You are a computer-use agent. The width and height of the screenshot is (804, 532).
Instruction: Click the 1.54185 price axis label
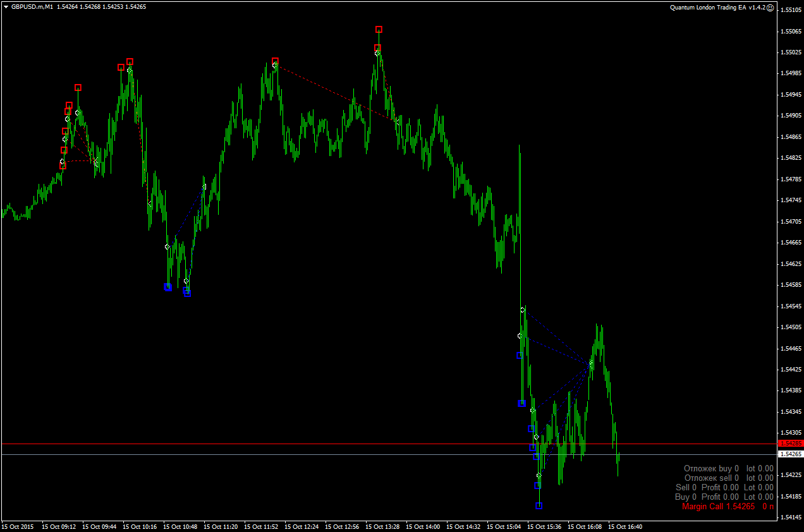pyautogui.click(x=792, y=497)
